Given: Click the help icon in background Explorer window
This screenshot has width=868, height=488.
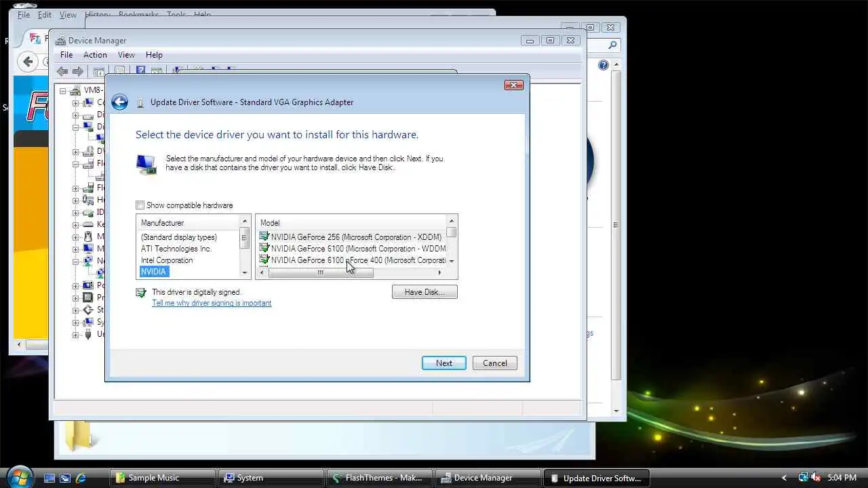Looking at the screenshot, I should (604, 65).
